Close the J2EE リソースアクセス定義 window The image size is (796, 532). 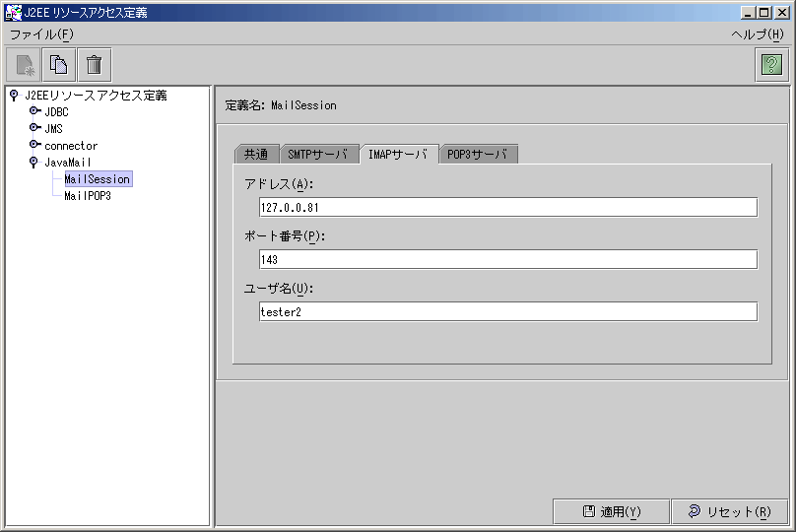[x=782, y=13]
